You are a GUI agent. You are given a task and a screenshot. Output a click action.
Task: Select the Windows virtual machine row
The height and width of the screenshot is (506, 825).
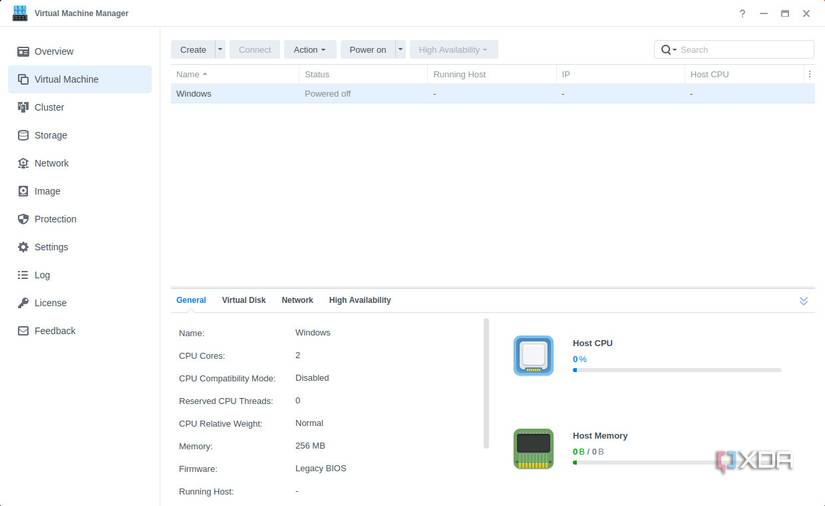click(493, 94)
